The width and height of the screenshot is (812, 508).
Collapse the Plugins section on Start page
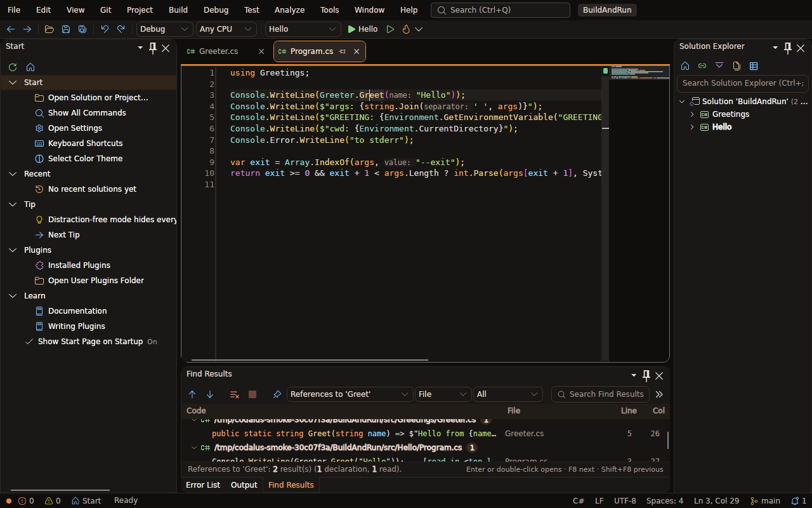coord(13,250)
